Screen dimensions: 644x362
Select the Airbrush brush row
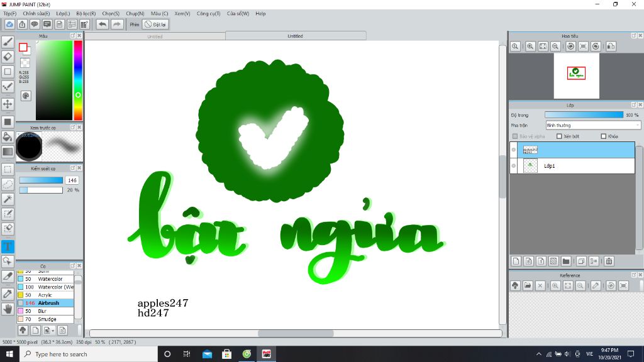pyautogui.click(x=45, y=303)
